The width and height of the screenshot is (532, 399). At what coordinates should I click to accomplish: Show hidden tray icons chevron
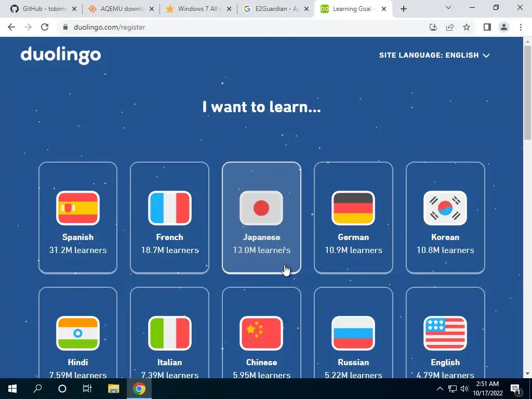pyautogui.click(x=440, y=389)
